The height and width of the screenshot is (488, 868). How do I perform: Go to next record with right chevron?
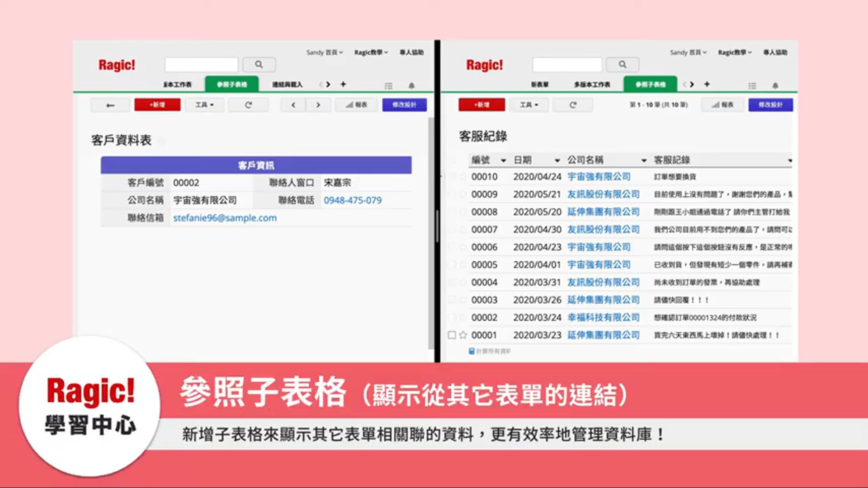(318, 105)
